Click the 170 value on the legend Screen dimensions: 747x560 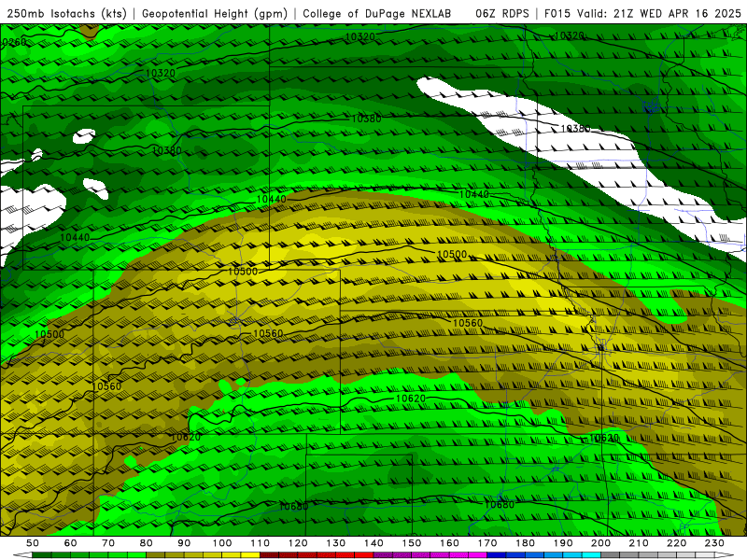coord(487,543)
